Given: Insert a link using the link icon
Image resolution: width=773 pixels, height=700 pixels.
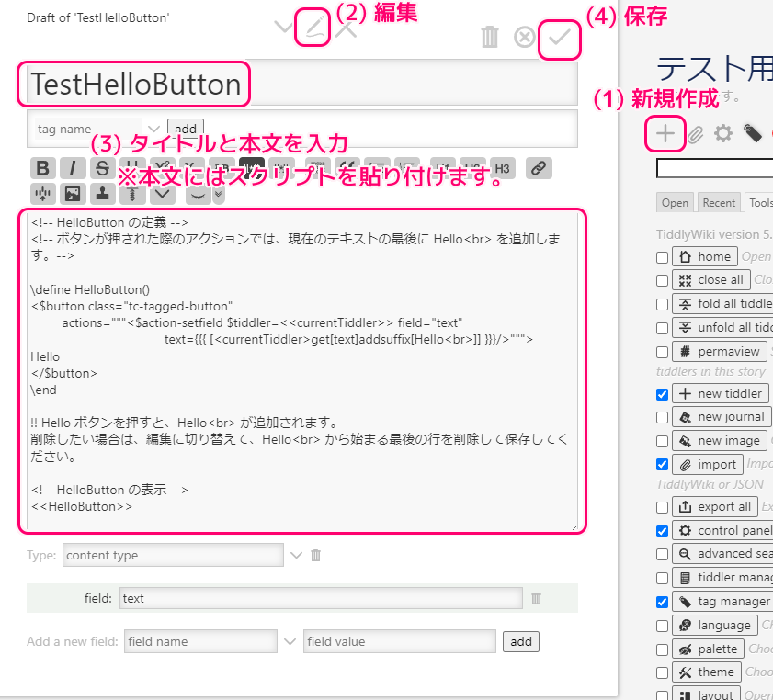Looking at the screenshot, I should [x=539, y=168].
